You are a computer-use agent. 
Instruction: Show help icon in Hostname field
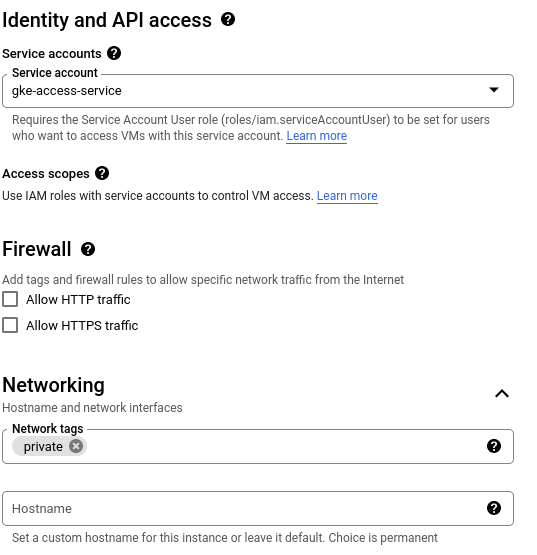coord(494,508)
